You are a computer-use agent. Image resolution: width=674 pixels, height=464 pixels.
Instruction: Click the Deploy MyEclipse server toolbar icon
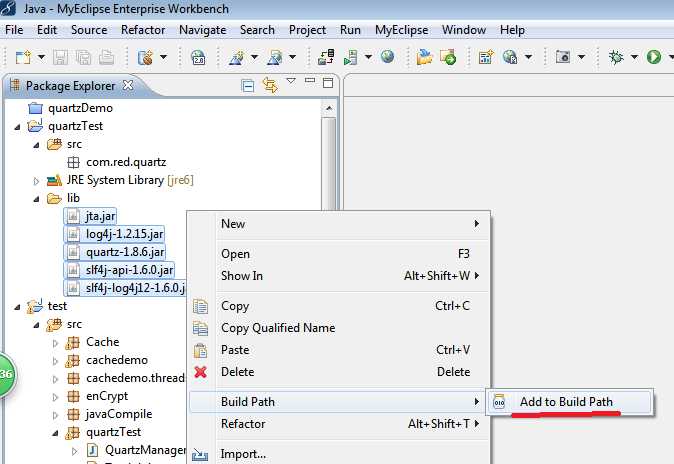tap(326, 57)
